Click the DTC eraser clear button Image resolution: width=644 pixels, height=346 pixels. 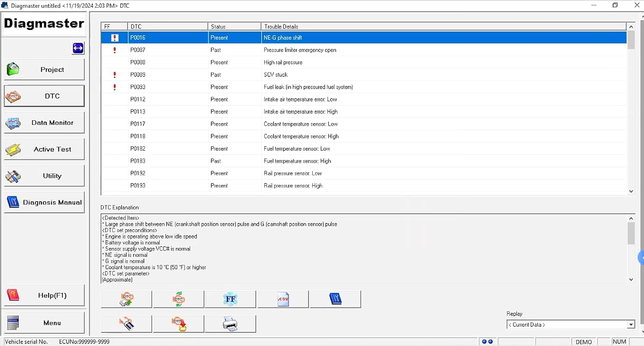pos(126,324)
